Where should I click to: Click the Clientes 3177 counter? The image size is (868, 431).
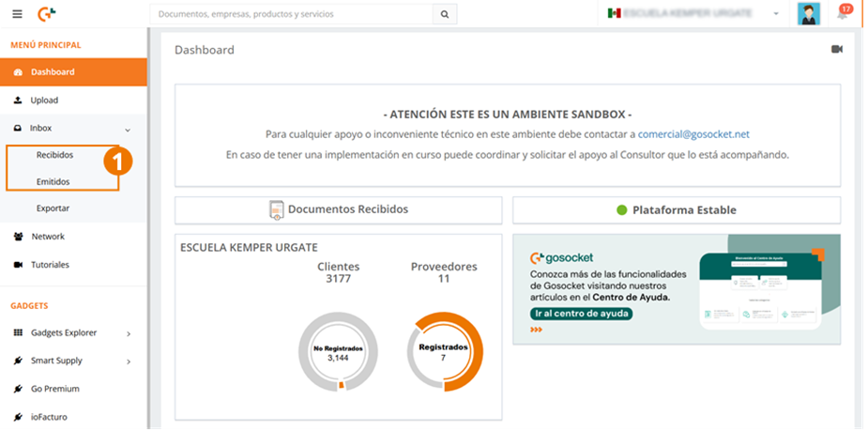(338, 272)
